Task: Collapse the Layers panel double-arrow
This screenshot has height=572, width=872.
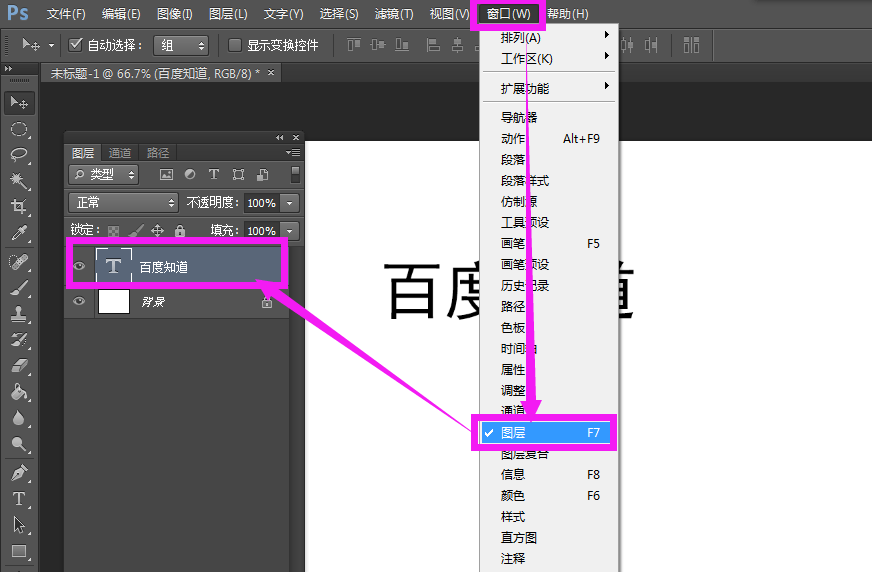Action: (x=280, y=137)
